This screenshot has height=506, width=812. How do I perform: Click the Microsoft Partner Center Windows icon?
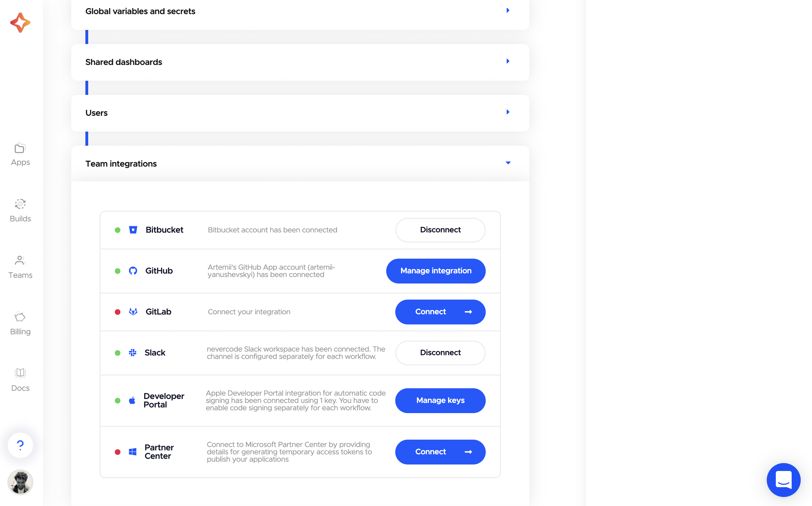tap(133, 452)
